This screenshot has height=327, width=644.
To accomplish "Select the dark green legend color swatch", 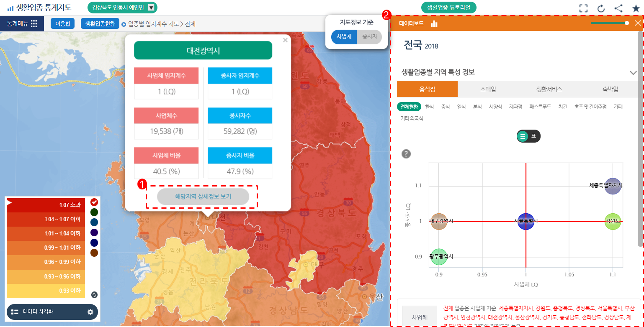I will coord(94,212).
